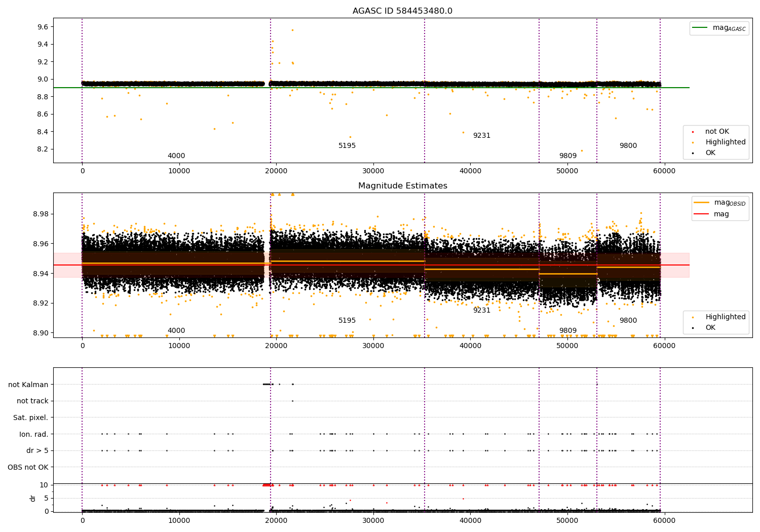
Task: Click y-axis tick 8.96 in Magnitude Estimates plot
Action: pos(41,244)
